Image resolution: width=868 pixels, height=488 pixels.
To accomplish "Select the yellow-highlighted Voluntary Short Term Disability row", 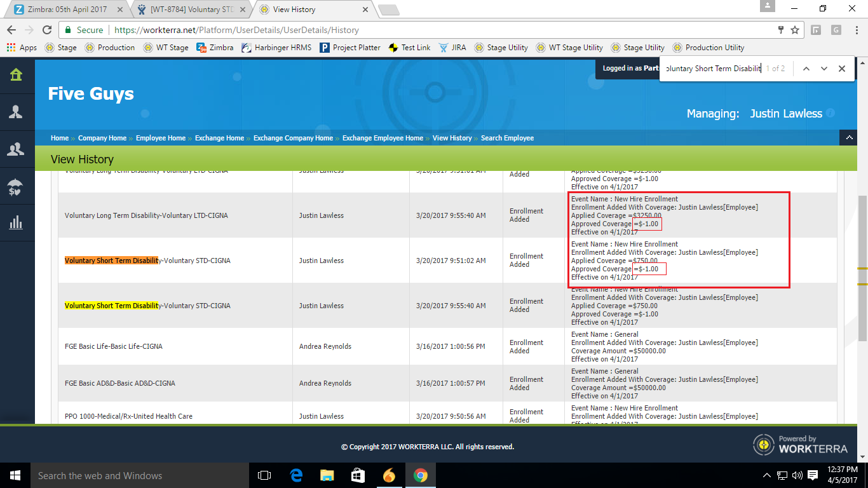I will click(x=447, y=306).
